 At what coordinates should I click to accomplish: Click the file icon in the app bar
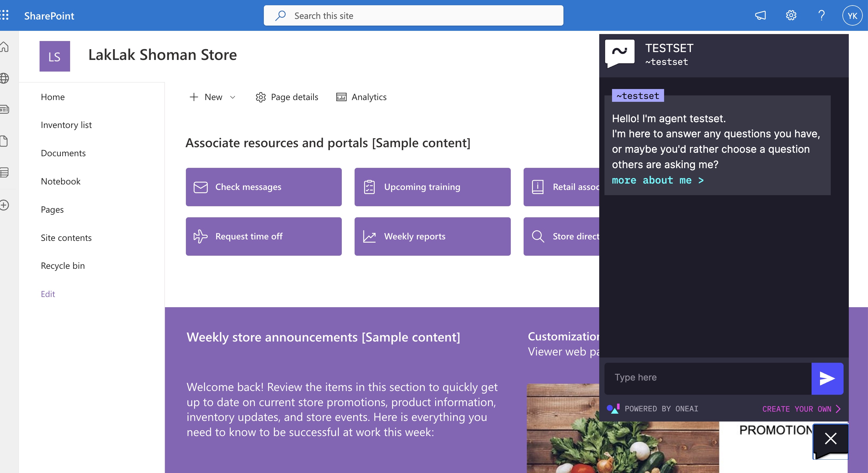[x=4, y=141]
